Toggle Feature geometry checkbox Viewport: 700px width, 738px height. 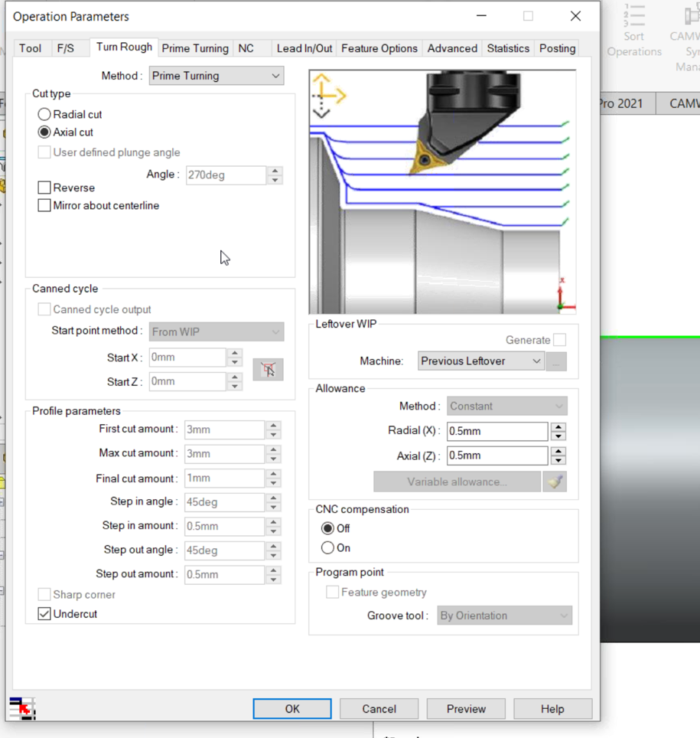click(x=333, y=592)
